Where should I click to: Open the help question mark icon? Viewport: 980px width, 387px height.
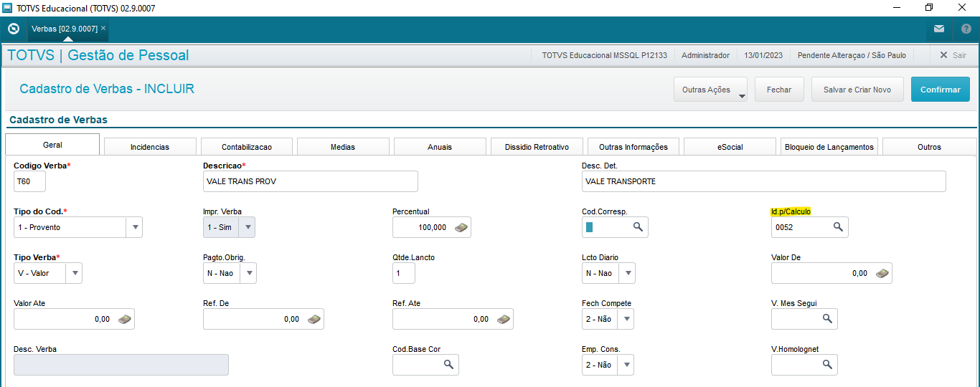click(x=966, y=29)
